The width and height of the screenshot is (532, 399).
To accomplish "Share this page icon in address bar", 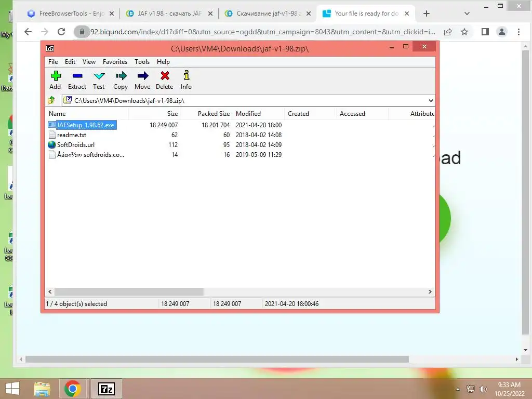I will (x=448, y=32).
